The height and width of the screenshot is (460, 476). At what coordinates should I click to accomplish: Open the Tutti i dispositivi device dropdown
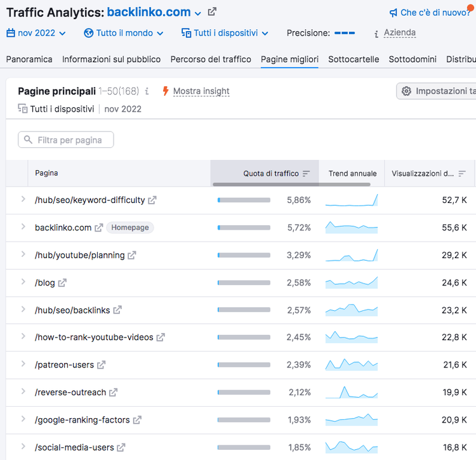pyautogui.click(x=265, y=34)
